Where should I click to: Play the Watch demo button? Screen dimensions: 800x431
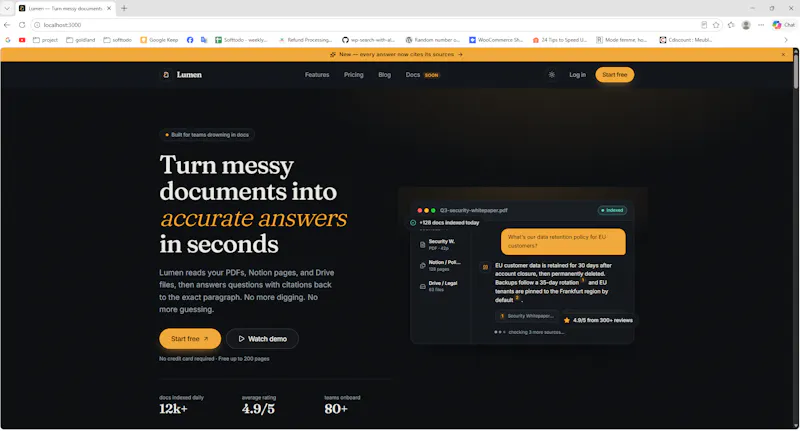tap(262, 339)
